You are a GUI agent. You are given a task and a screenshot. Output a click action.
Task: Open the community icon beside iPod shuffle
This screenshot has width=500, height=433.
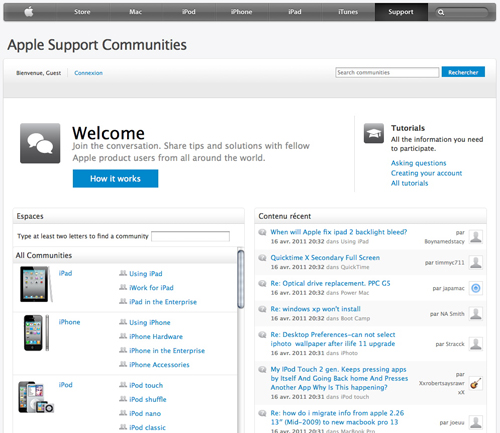[123, 399]
